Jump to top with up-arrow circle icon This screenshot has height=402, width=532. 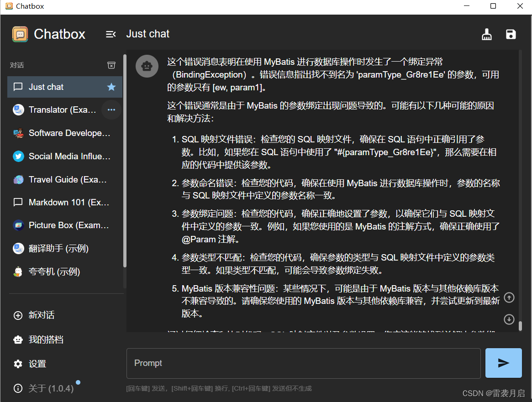click(x=509, y=298)
